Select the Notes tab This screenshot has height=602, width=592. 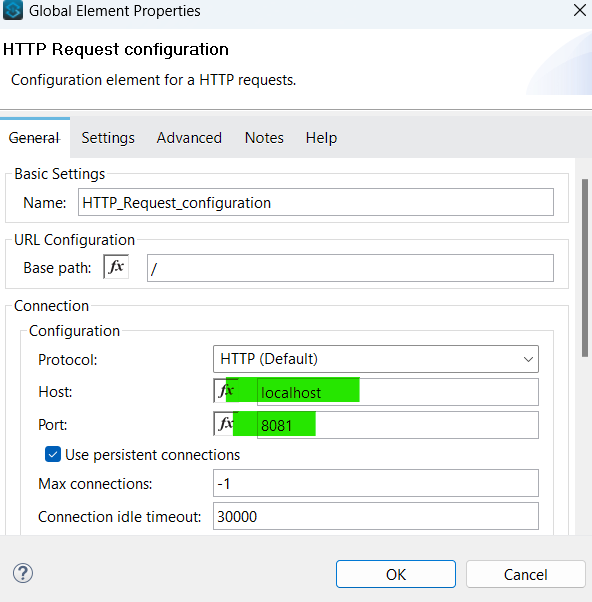point(264,138)
